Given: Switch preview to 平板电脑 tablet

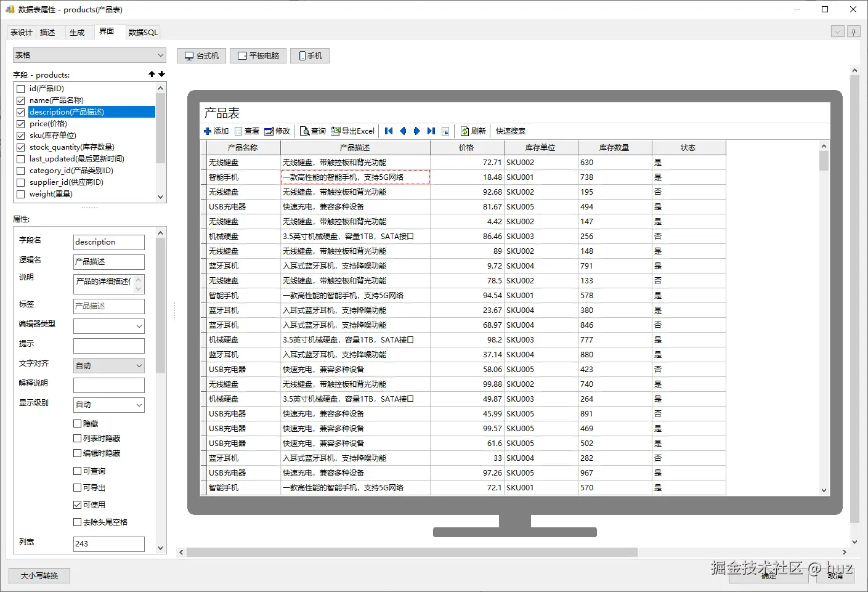Looking at the screenshot, I should [258, 56].
